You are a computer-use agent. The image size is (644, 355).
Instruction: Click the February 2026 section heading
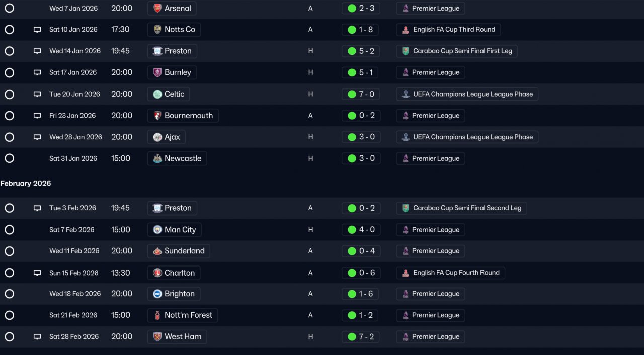(26, 184)
